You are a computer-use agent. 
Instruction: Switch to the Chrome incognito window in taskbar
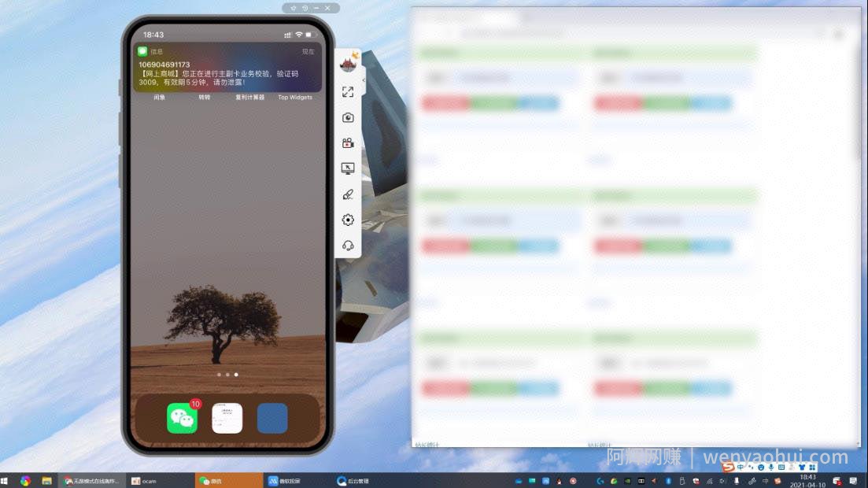[91, 481]
